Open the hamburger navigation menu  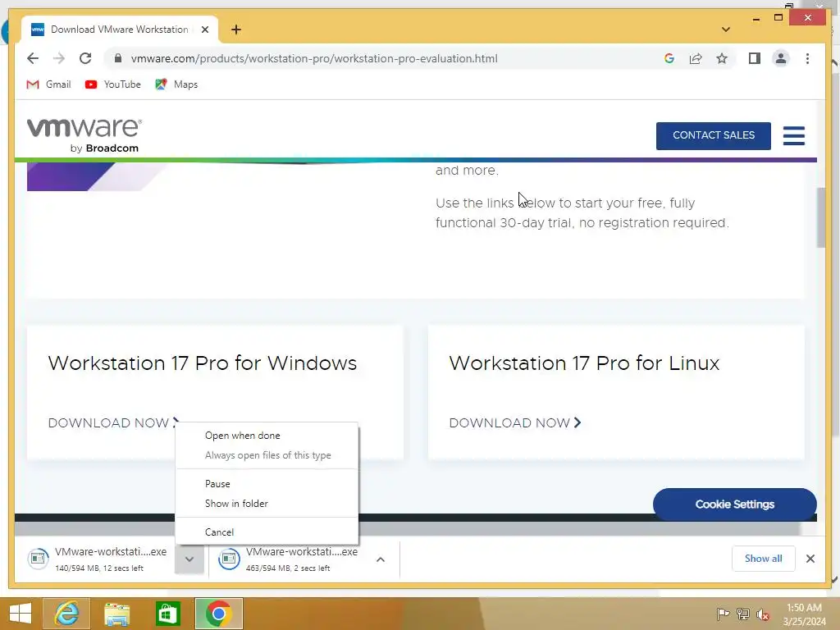[793, 135]
